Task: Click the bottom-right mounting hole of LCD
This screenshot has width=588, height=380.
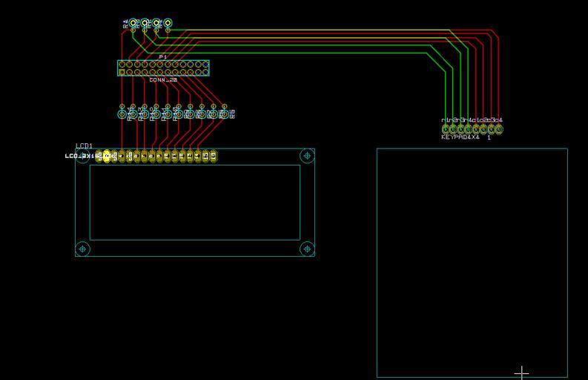Action: tap(307, 249)
